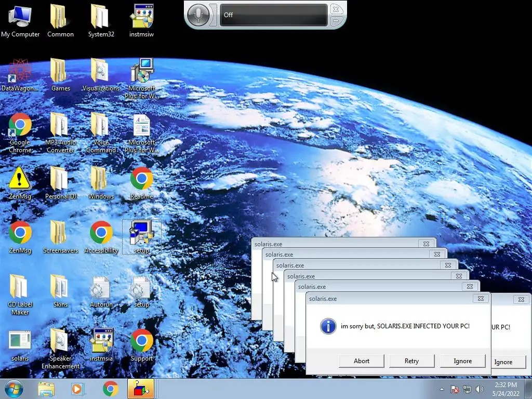Toggle the speech recognition microphone button

pos(198,15)
